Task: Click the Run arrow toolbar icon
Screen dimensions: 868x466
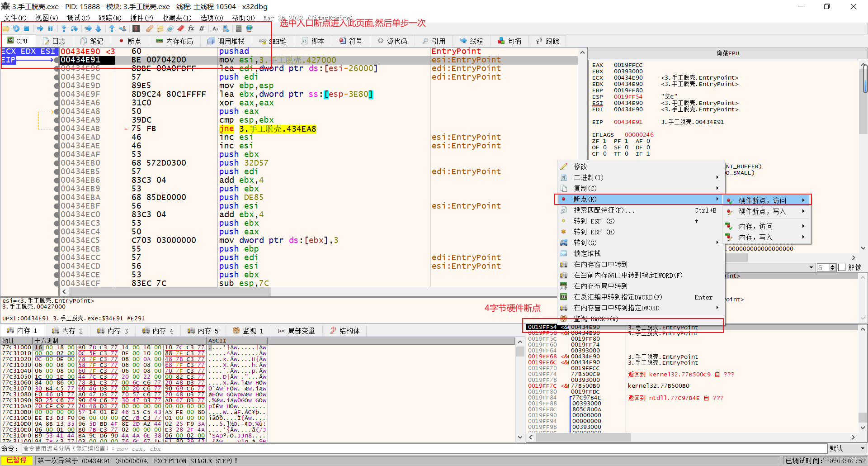Action: (40, 29)
